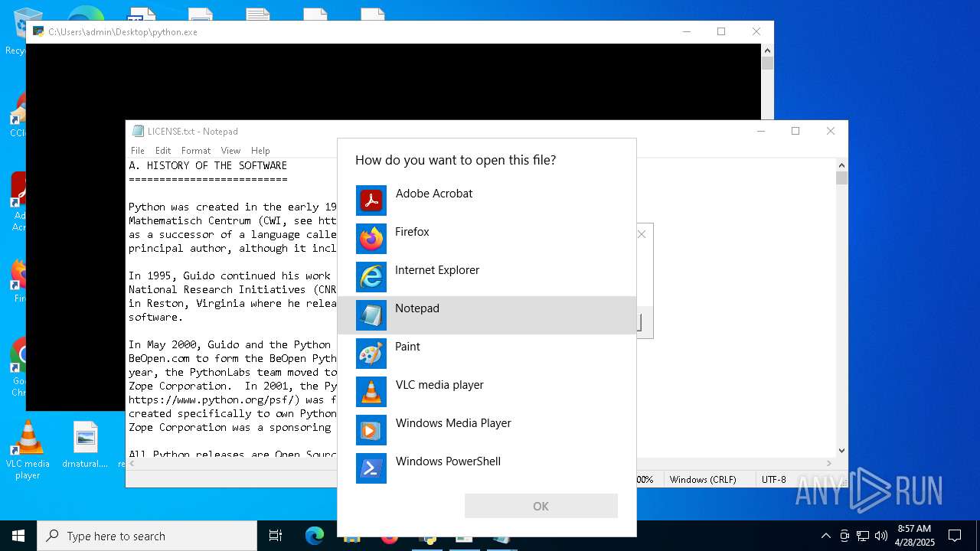
Task: Open the volume control tray icon
Action: pos(881,536)
